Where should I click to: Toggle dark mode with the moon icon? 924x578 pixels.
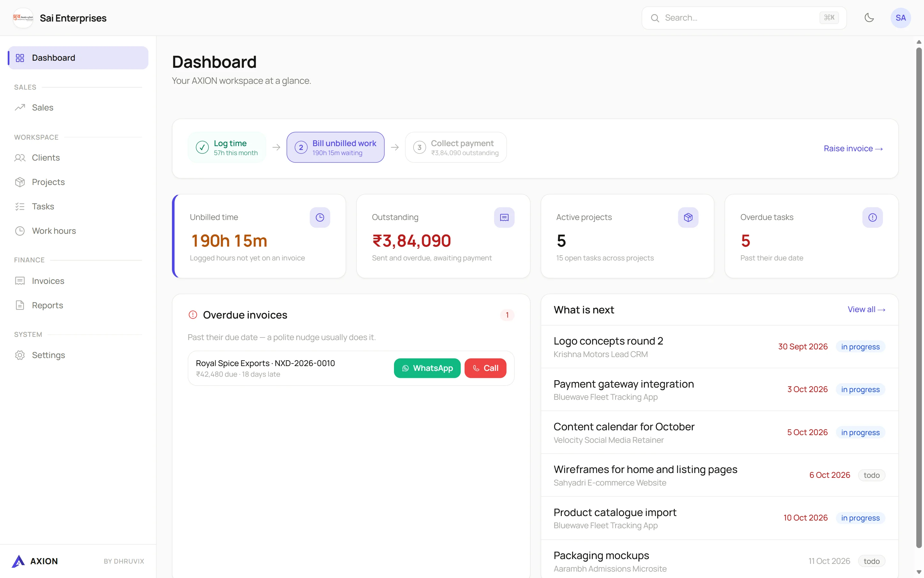pos(869,18)
